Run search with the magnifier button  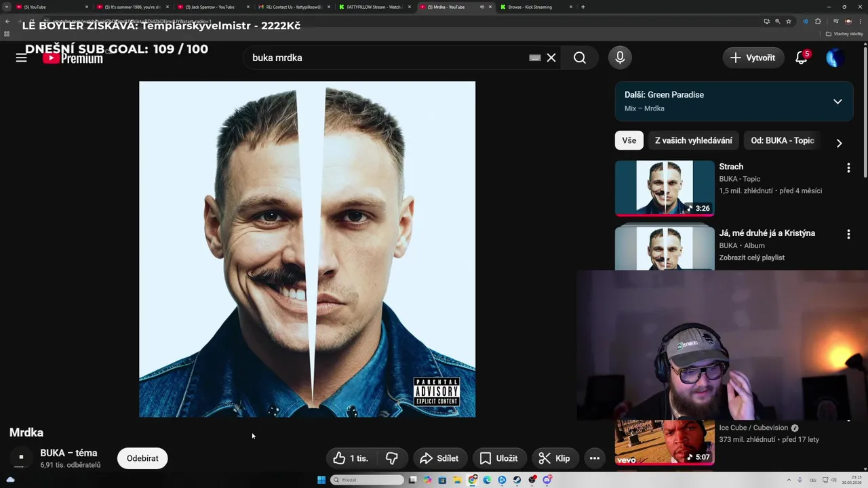pyautogui.click(x=580, y=58)
